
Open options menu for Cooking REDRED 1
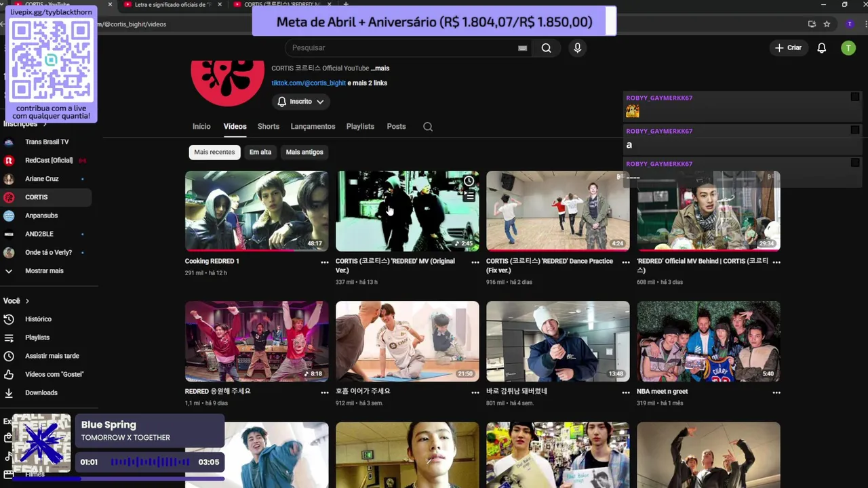pyautogui.click(x=325, y=262)
